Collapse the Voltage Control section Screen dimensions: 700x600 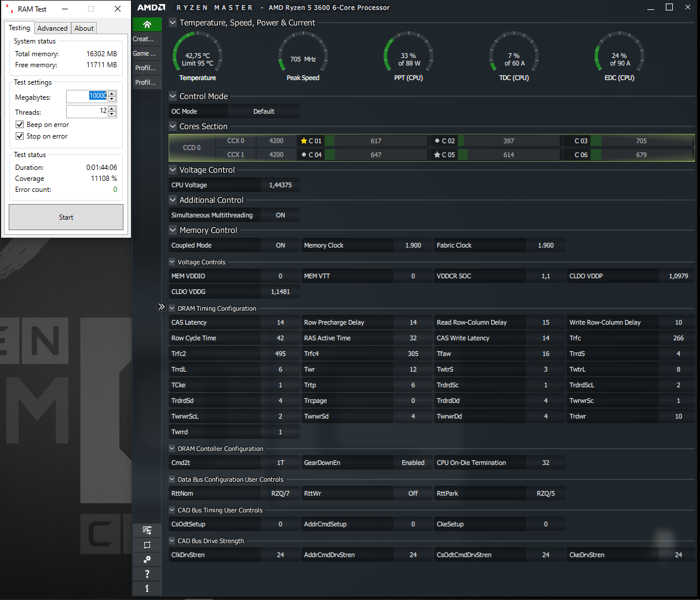tap(173, 170)
